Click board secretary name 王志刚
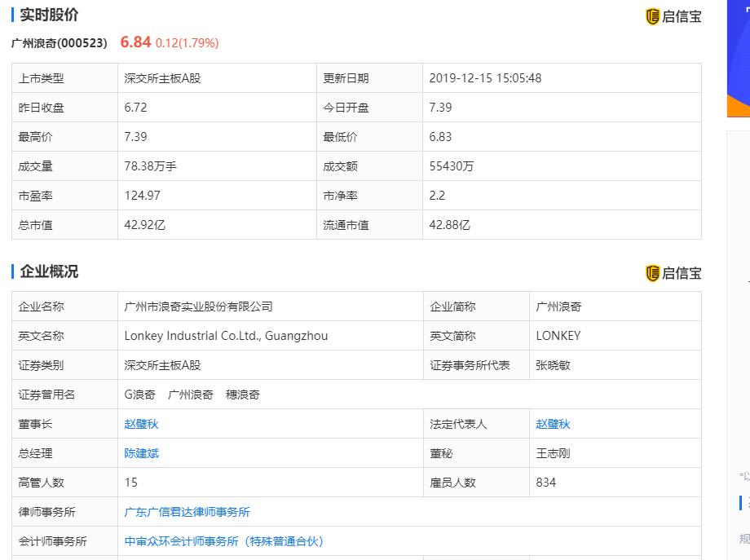Image resolution: width=750 pixels, height=560 pixels. [553, 453]
